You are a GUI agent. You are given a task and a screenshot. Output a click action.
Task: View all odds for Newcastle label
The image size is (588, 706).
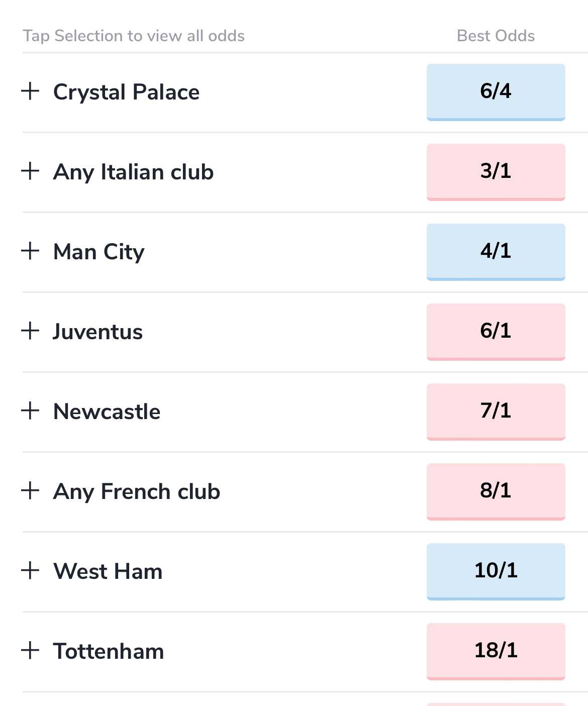click(x=107, y=412)
